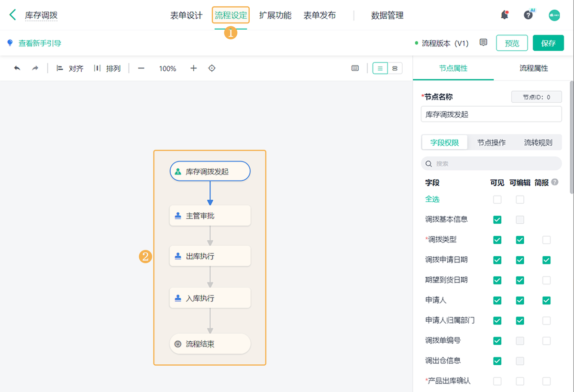Click the 保存 button
The image size is (574, 392).
click(548, 43)
